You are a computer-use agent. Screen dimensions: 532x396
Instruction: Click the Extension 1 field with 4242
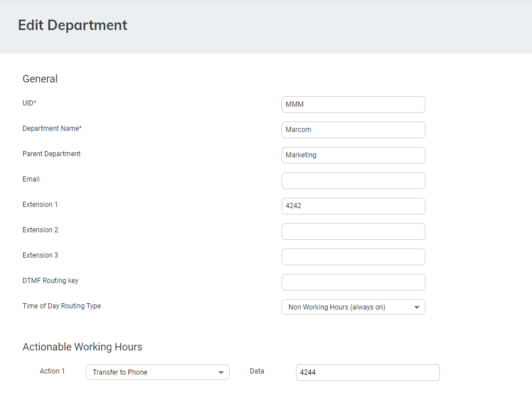[353, 206]
